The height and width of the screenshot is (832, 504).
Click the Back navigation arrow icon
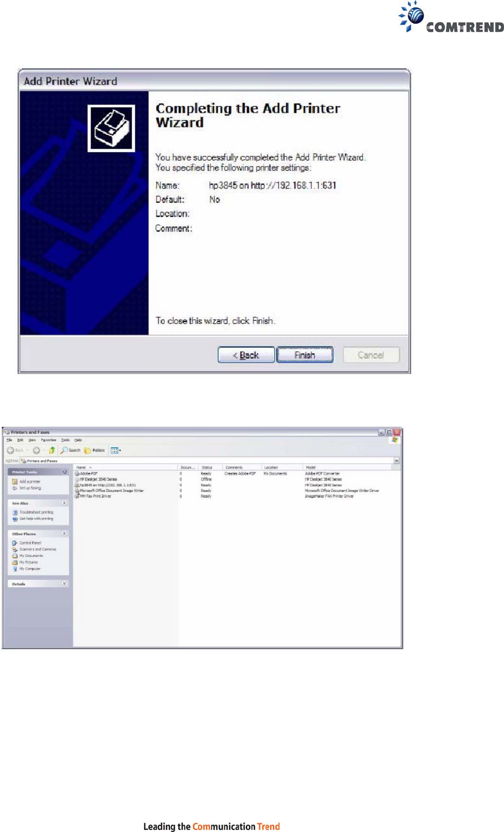click(x=11, y=450)
